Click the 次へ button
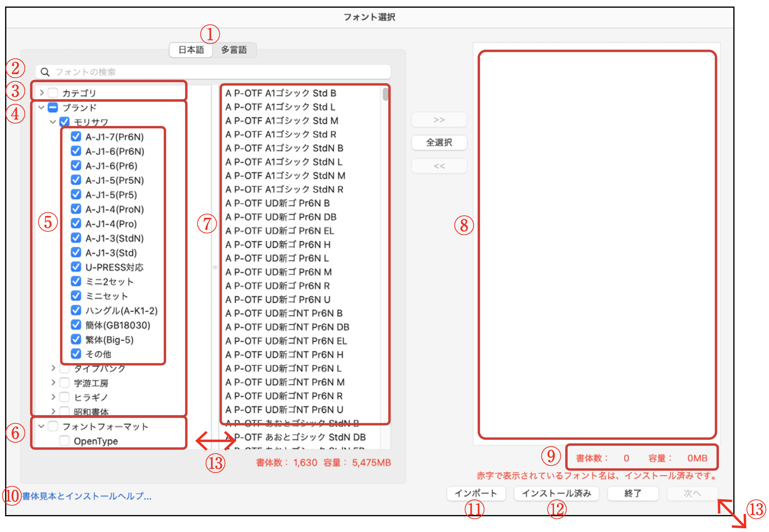Image resolution: width=769 pixels, height=532 pixels. [x=692, y=494]
